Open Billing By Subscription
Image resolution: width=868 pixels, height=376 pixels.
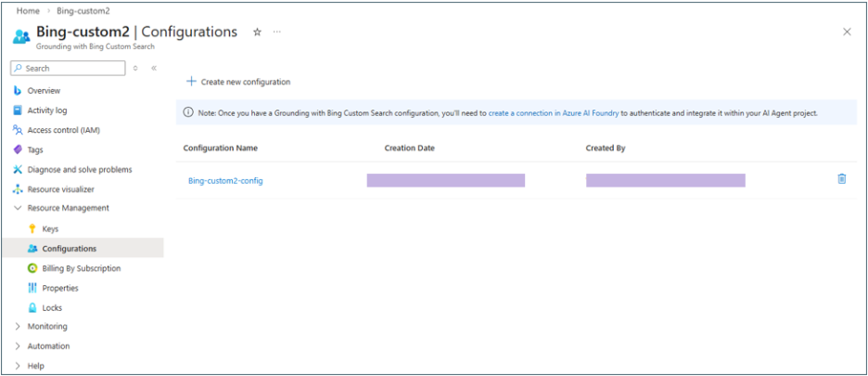click(x=82, y=268)
